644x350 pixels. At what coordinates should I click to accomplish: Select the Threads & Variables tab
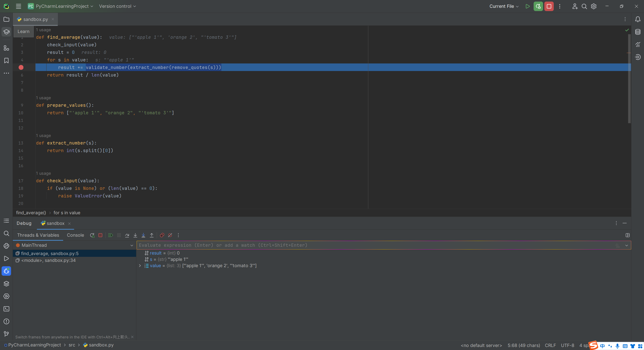tap(38, 235)
